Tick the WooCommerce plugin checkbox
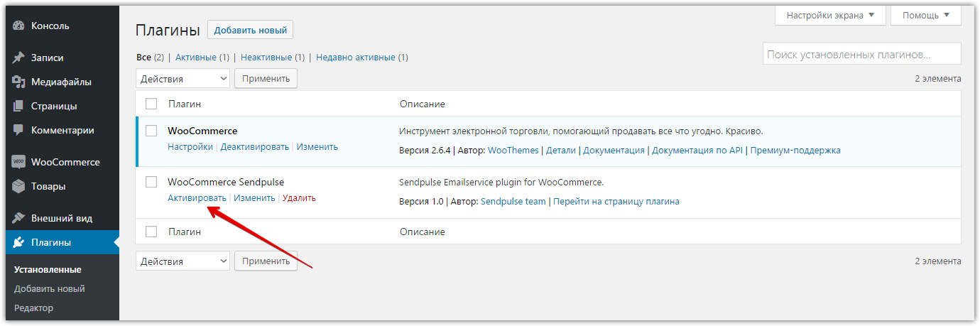This screenshot has height=326, width=980. pyautogui.click(x=151, y=131)
